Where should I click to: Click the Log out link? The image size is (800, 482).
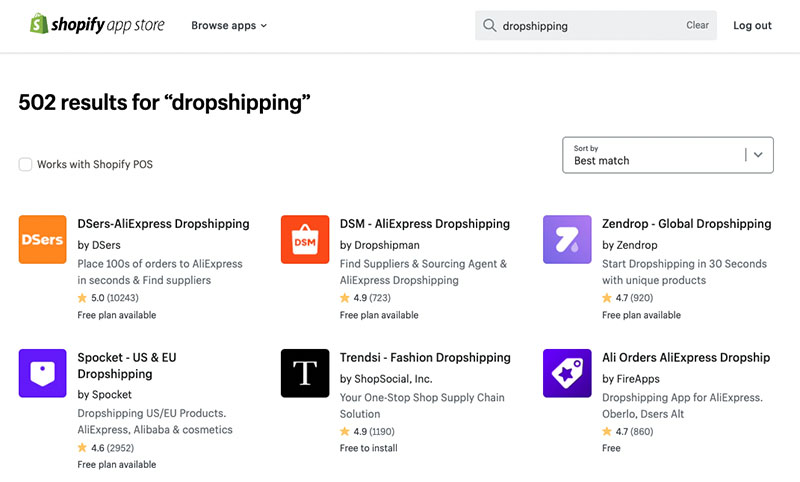(x=752, y=26)
